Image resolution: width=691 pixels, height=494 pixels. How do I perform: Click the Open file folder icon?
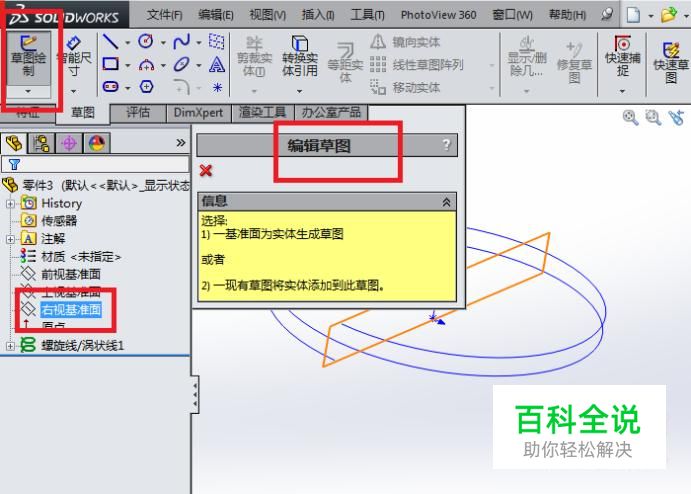tap(669, 15)
